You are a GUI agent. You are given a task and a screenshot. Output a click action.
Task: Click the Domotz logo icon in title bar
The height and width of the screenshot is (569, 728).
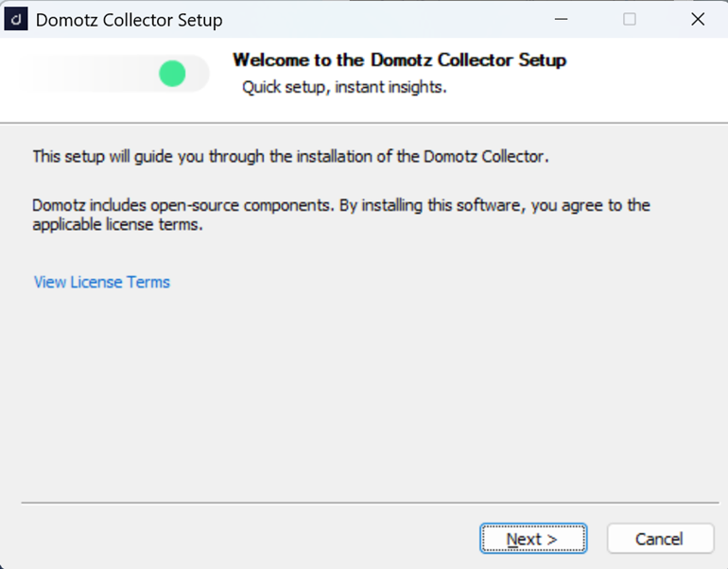[16, 19]
